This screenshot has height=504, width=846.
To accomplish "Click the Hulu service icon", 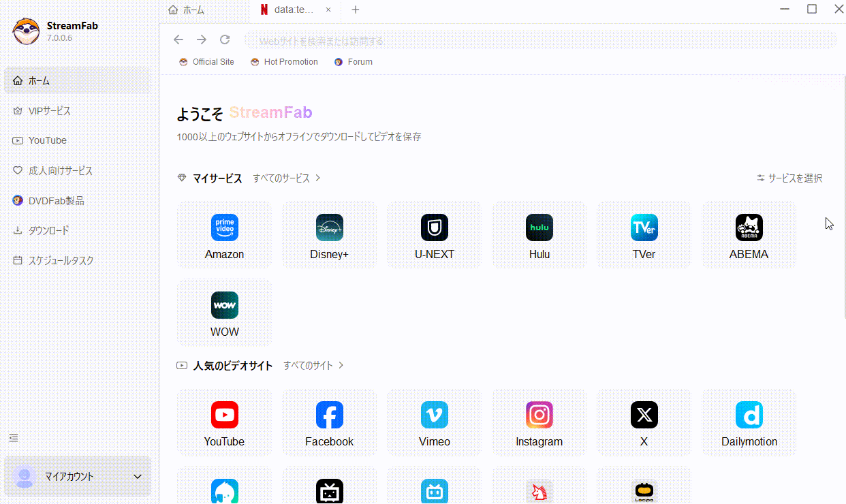I will pyautogui.click(x=539, y=234).
